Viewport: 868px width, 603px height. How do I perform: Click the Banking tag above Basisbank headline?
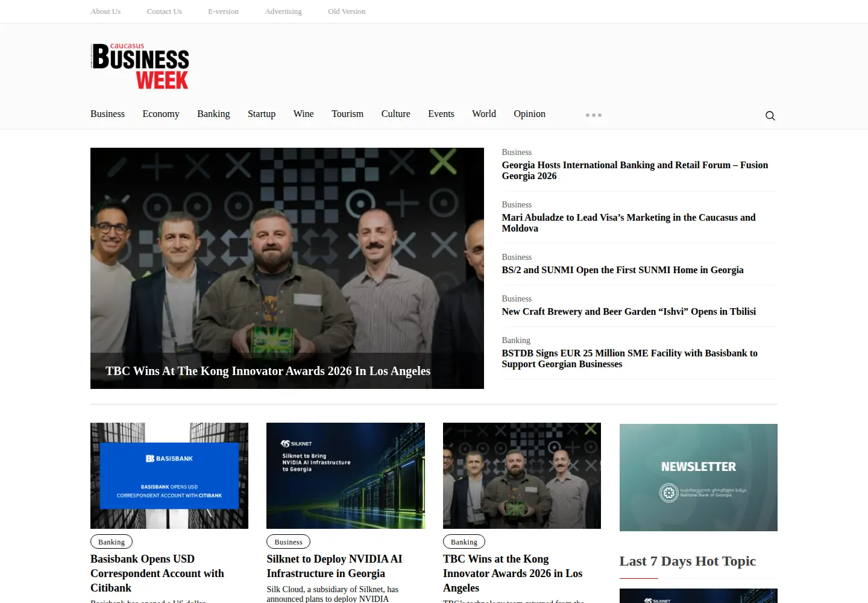pyautogui.click(x=112, y=542)
